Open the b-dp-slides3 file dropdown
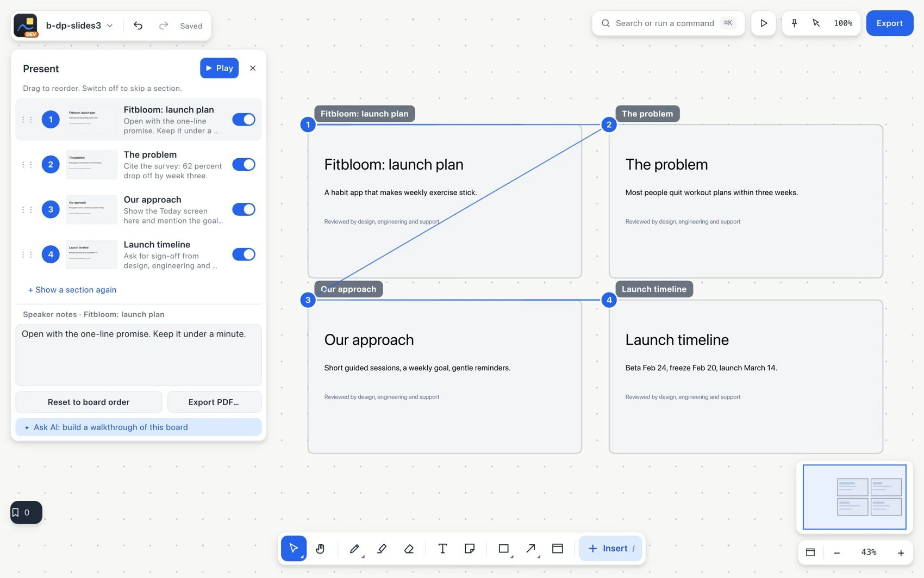Image resolution: width=924 pixels, height=578 pixels. click(x=79, y=26)
